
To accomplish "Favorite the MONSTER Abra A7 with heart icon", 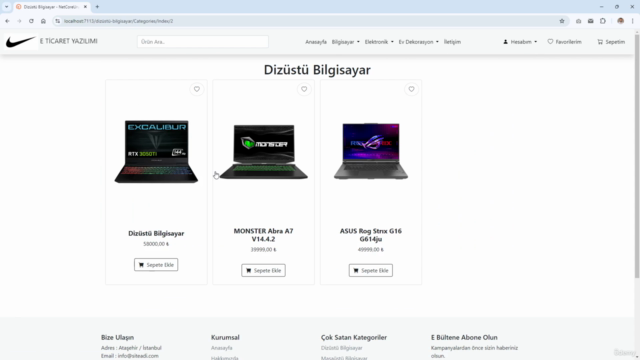I will click(x=304, y=89).
